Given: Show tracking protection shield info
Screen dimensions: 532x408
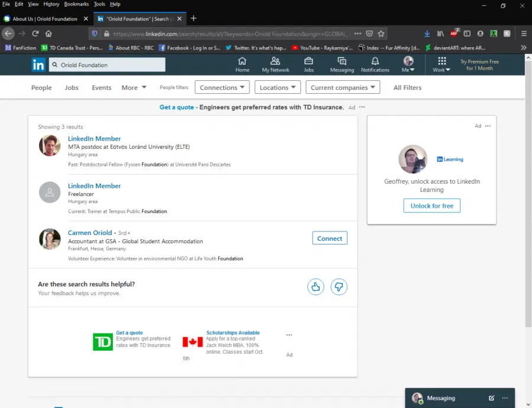Looking at the screenshot, I should (x=95, y=34).
